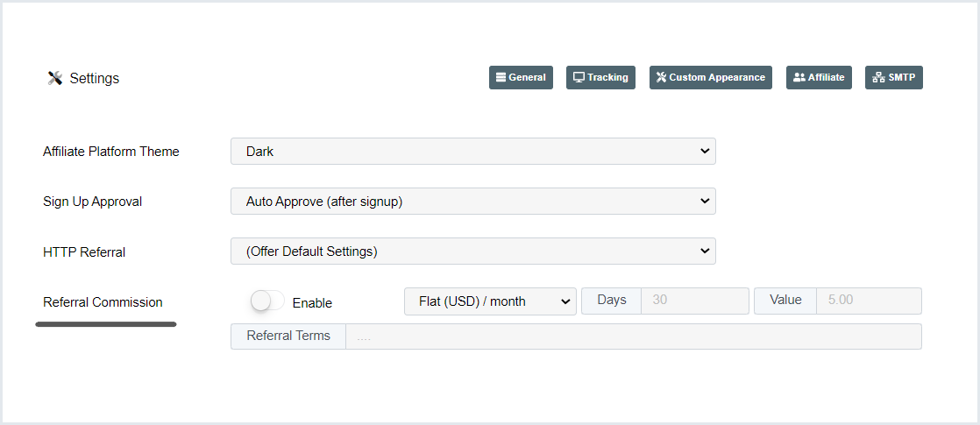Click the General tab list icon
Image resolution: width=980 pixels, height=425 pixels.
pos(501,77)
